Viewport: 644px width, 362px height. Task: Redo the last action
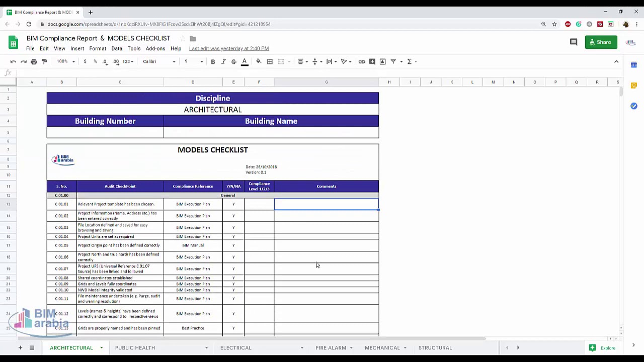[x=24, y=61]
